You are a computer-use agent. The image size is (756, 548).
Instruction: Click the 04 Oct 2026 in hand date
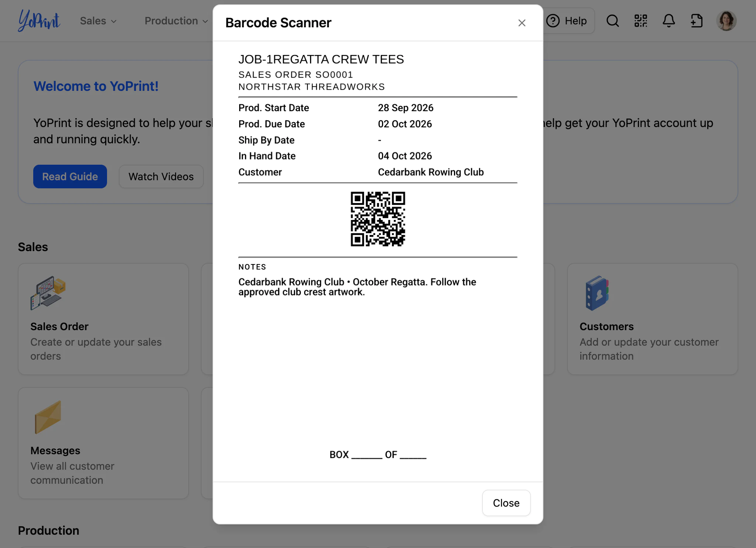tap(405, 156)
